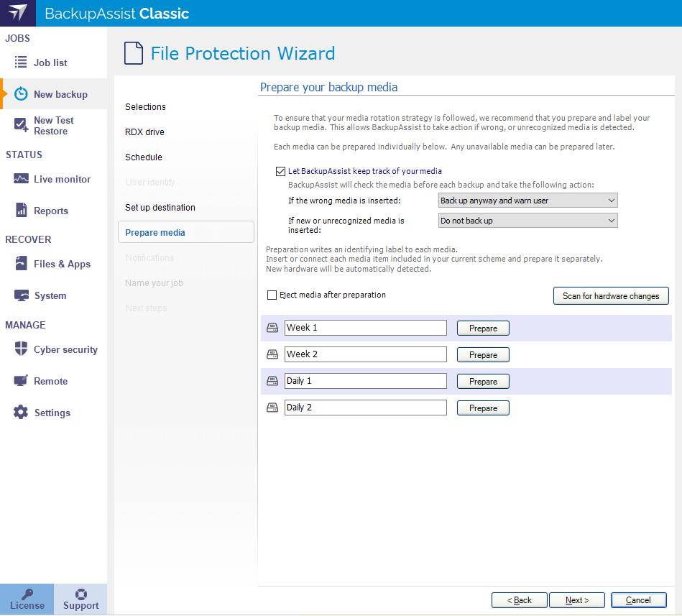682x616 pixels.
Task: Open the Remote monitor icon
Action: (x=21, y=381)
